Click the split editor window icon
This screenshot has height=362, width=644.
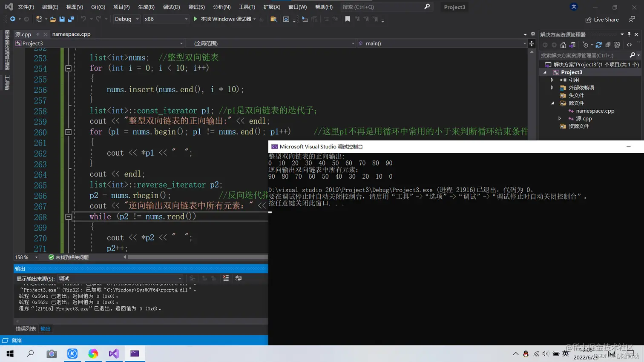tap(532, 43)
